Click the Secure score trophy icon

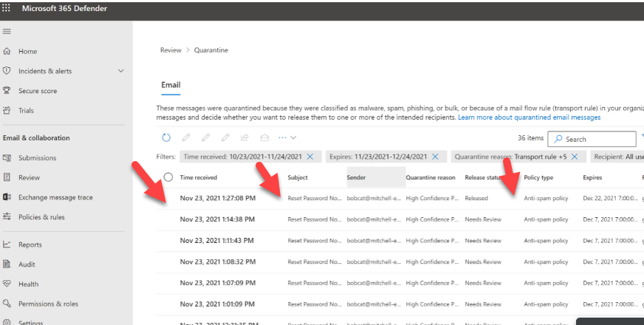(7, 90)
